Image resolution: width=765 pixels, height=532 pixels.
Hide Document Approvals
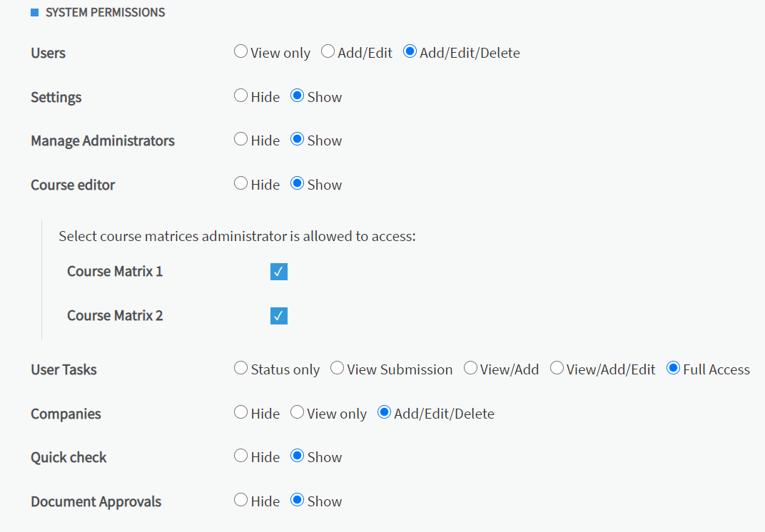240,501
